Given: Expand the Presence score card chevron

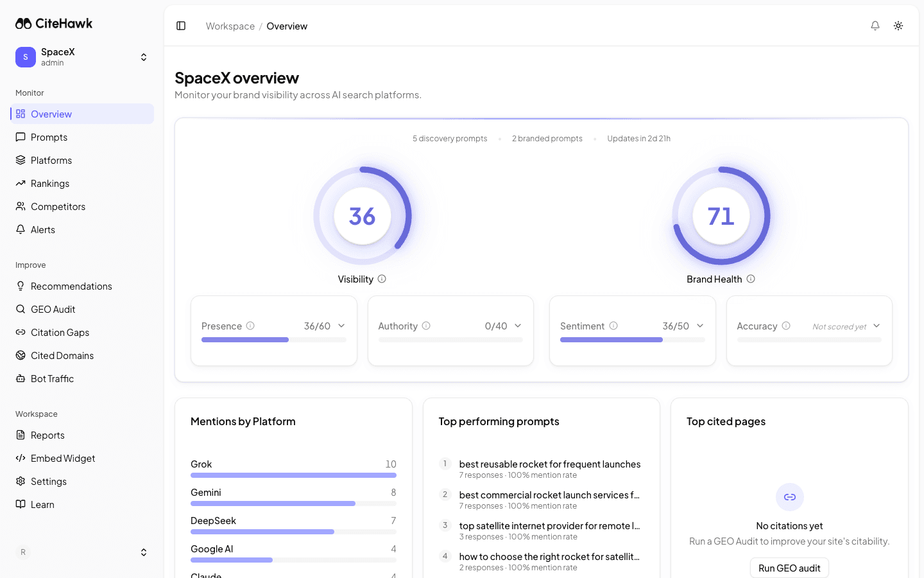Looking at the screenshot, I should pyautogui.click(x=341, y=326).
